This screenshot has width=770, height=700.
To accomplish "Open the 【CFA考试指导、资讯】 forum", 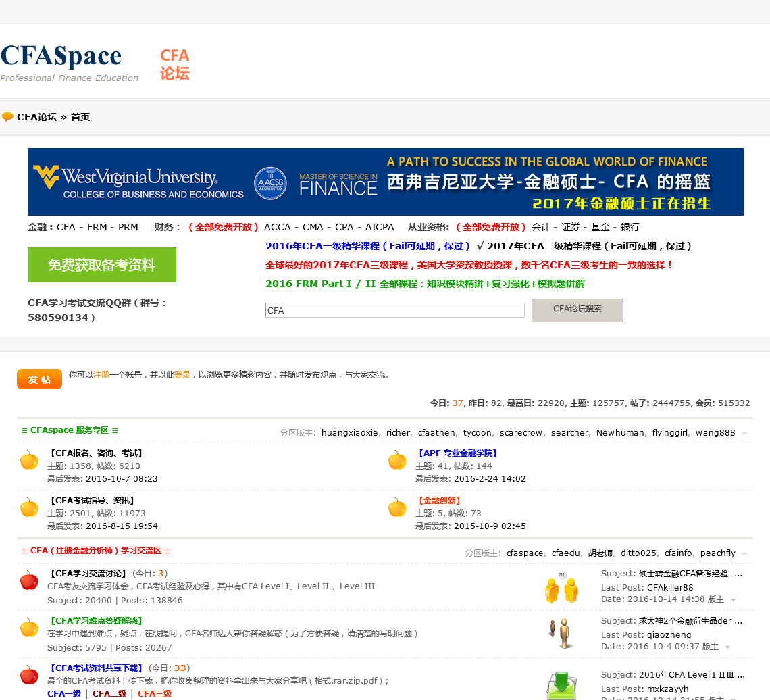I will click(93, 501).
